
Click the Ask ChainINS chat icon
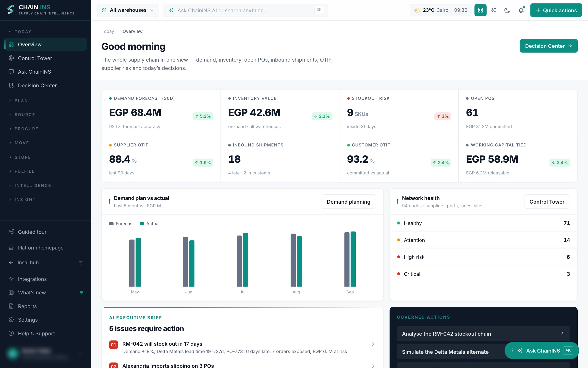(11, 72)
